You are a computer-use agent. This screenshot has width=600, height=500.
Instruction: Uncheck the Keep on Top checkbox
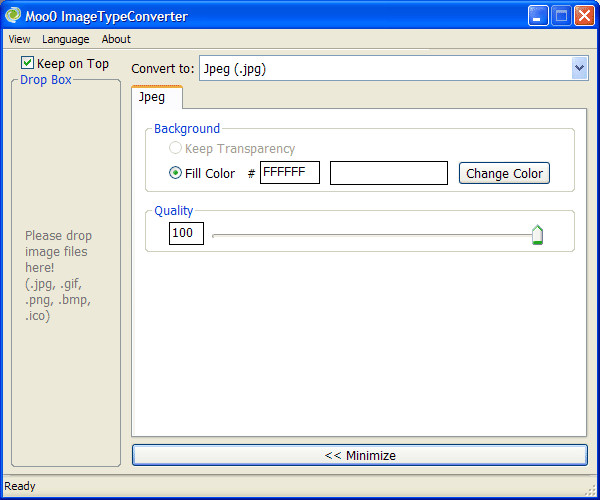[28, 63]
